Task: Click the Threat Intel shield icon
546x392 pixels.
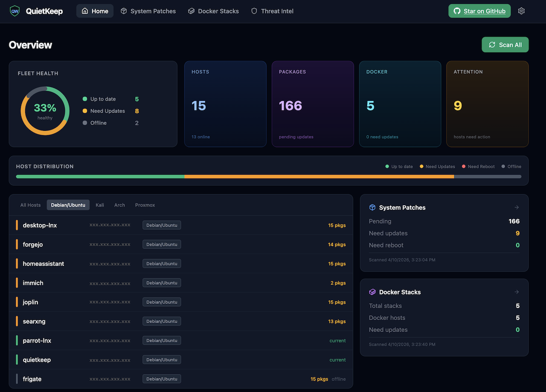Action: [x=254, y=11]
